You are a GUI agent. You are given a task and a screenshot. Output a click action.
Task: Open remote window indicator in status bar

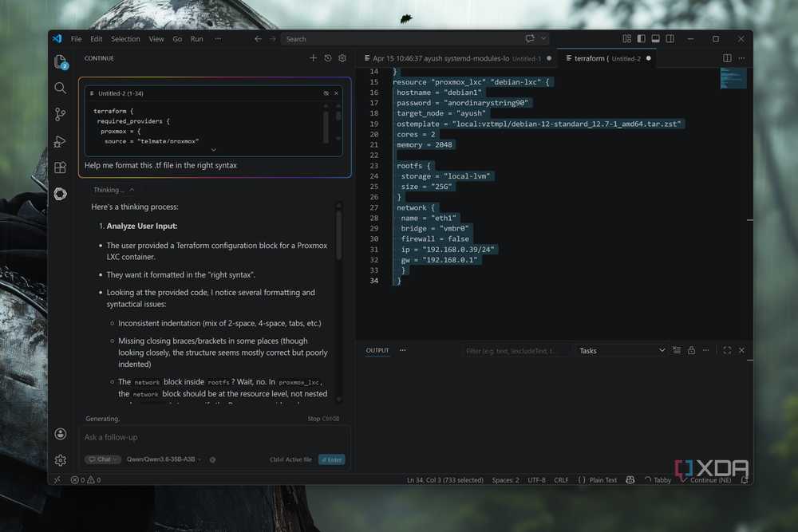(57, 479)
